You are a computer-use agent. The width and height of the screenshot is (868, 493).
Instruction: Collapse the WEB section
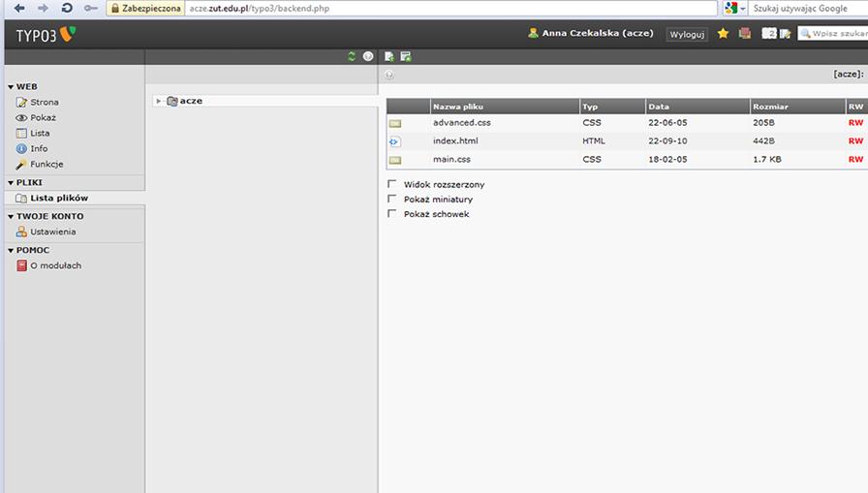click(x=11, y=87)
